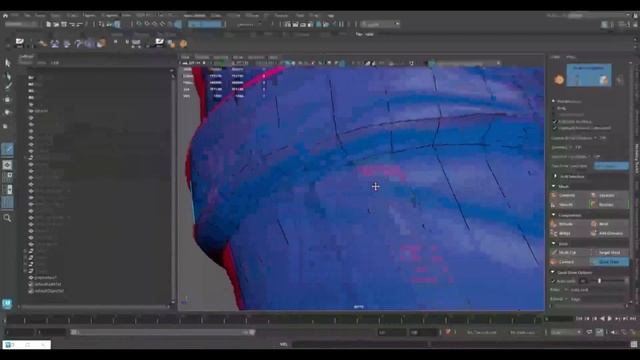Activate the Bridge component tool
The height and width of the screenshot is (360, 640).
[570, 233]
